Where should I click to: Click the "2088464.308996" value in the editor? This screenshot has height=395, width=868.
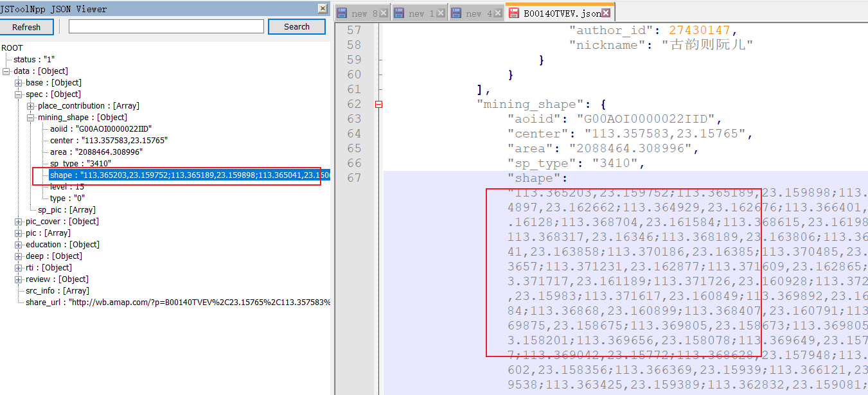pyautogui.click(x=630, y=148)
